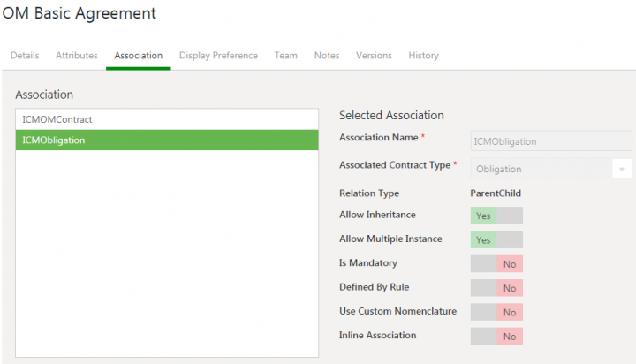This screenshot has width=636, height=364.
Task: Open the Display Preference tab
Action: click(218, 55)
